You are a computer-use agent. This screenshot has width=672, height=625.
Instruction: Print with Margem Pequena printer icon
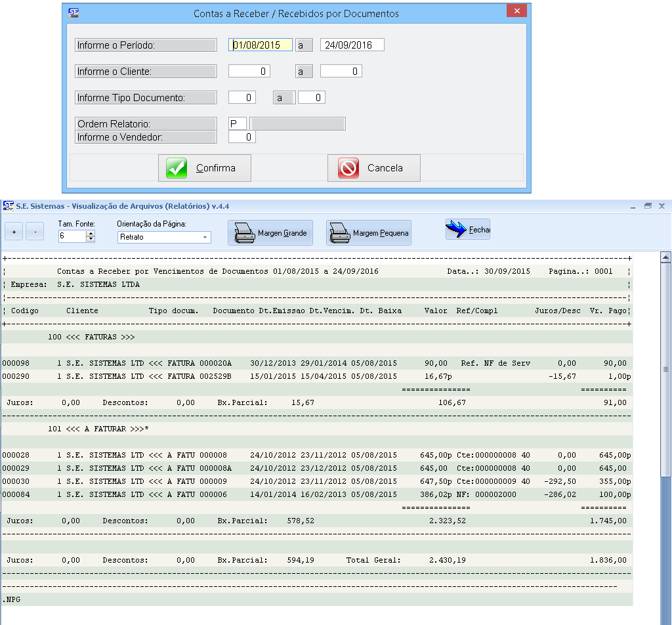point(368,233)
